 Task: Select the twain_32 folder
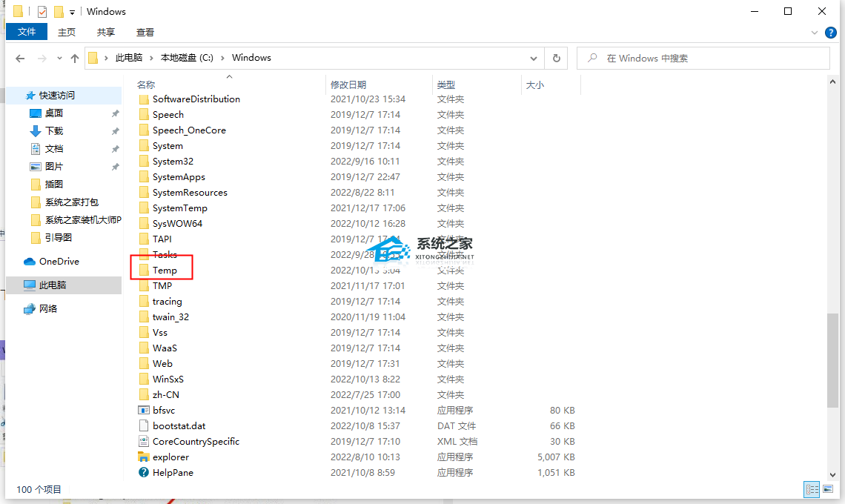tap(170, 317)
